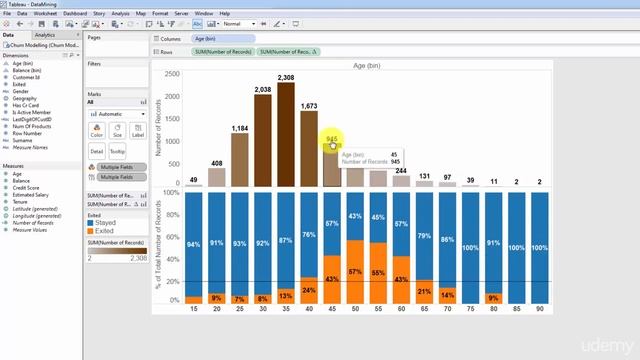This screenshot has width=640, height=360.
Task: Select the Credit Score measure
Action: pyautogui.click(x=26, y=188)
